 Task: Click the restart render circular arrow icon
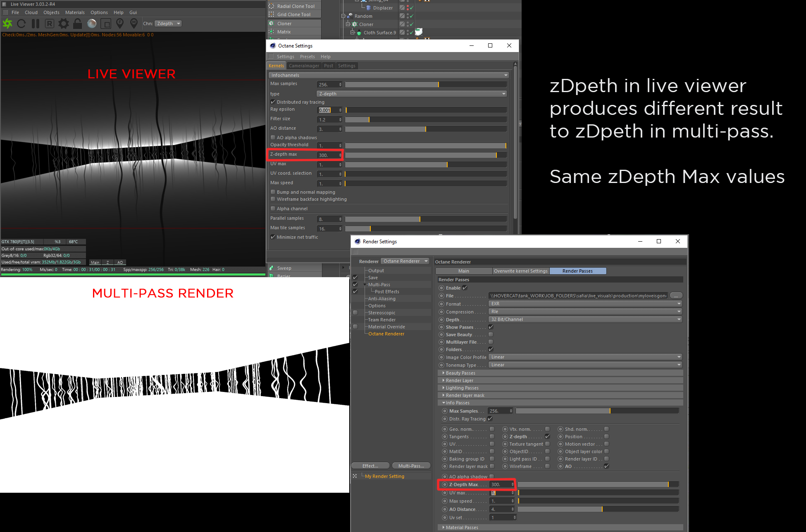tap(21, 24)
